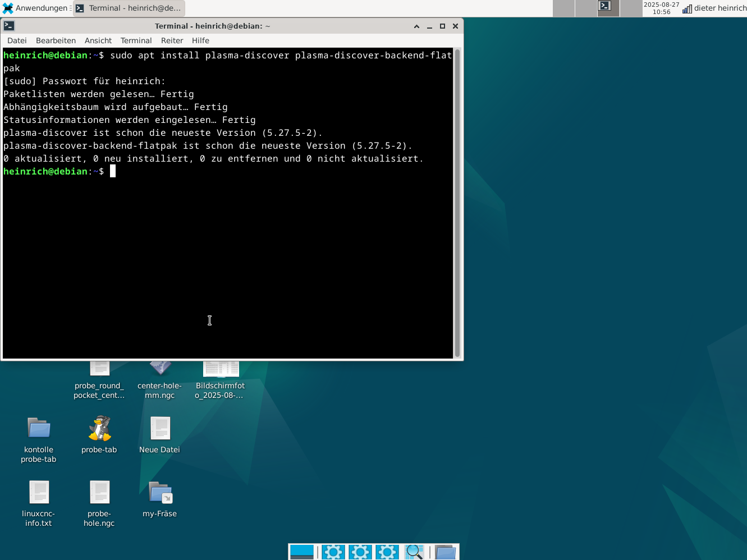The image size is (747, 560).
Task: Click 'plasma-discover-backend-flatpak ist schon die neueste' line
Action: [208, 145]
